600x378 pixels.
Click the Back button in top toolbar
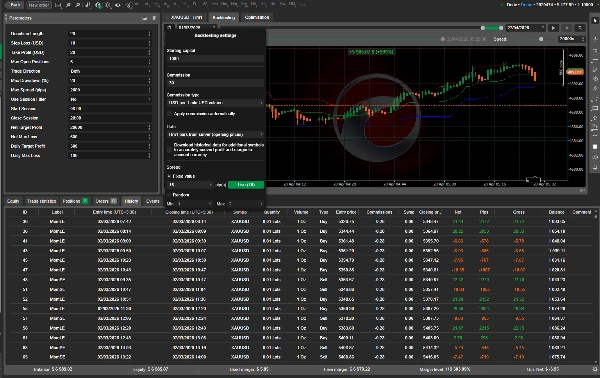pos(15,5)
